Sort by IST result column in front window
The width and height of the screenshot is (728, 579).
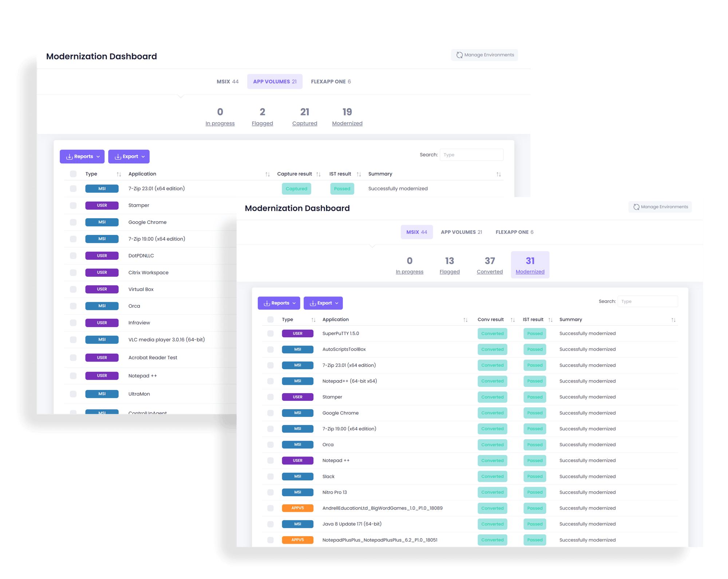pos(551,320)
